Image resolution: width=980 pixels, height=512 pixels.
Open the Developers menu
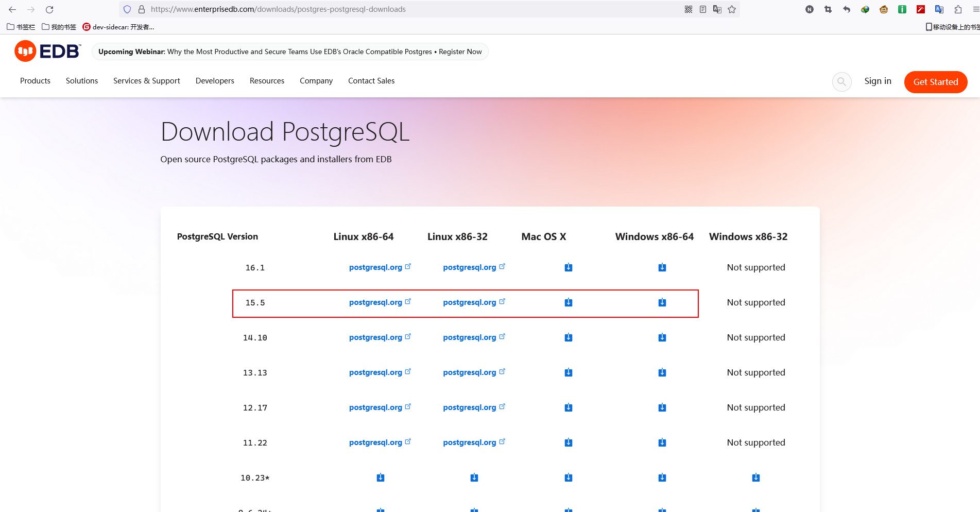(215, 81)
